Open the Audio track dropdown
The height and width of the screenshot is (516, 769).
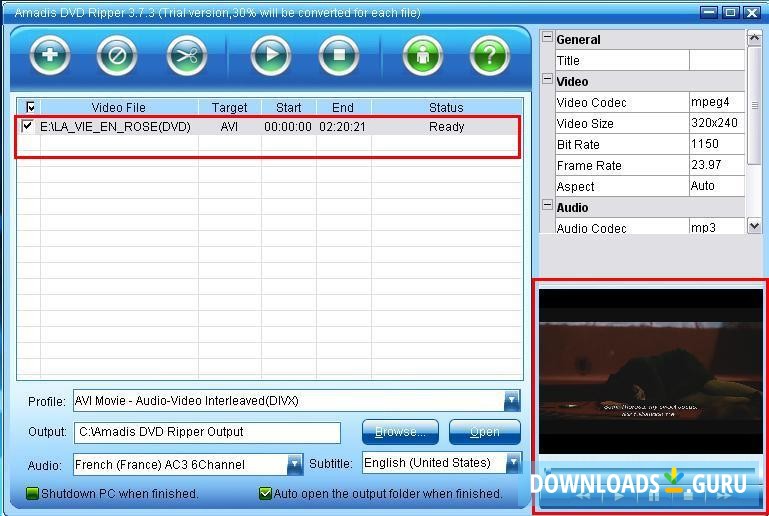click(x=294, y=464)
